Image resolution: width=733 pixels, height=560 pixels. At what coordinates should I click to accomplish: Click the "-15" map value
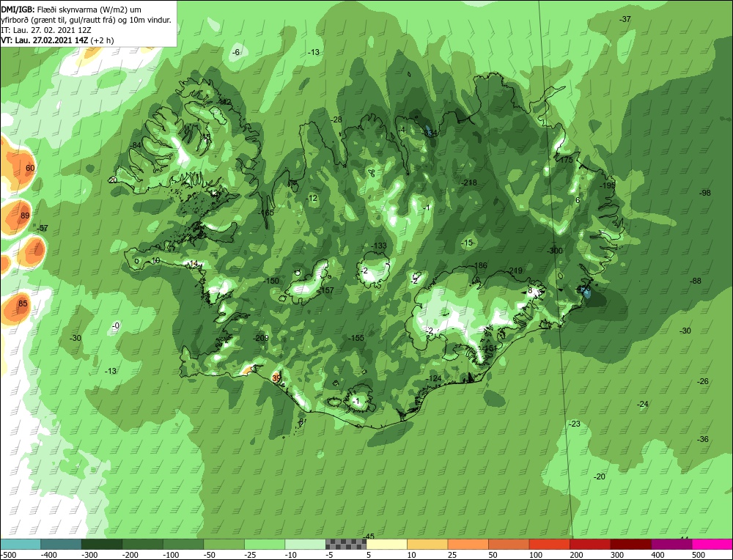click(x=467, y=243)
